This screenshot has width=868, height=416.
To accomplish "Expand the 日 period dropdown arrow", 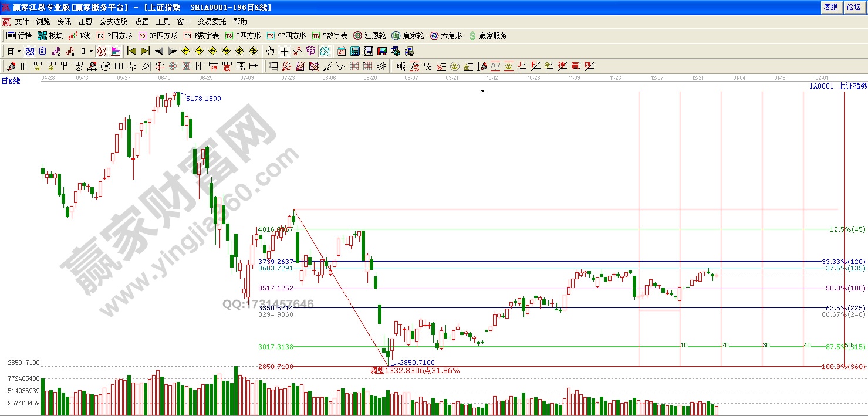I will pyautogui.click(x=18, y=51).
